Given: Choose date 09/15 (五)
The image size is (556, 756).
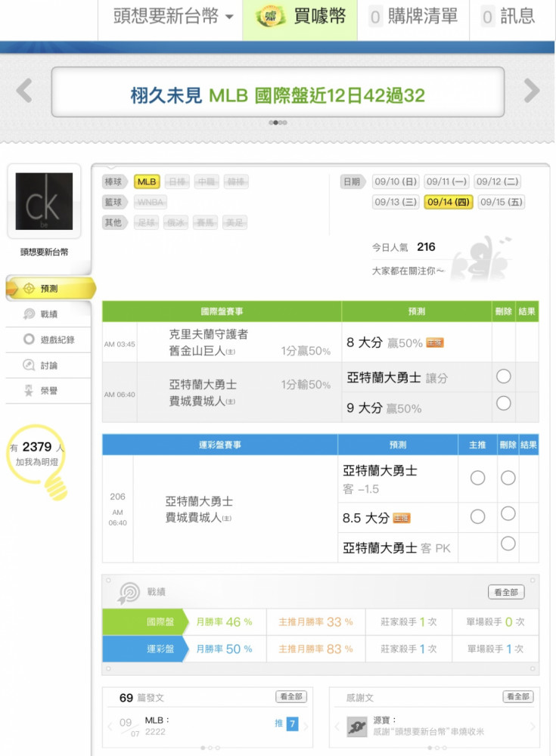Looking at the screenshot, I should click(x=501, y=202).
